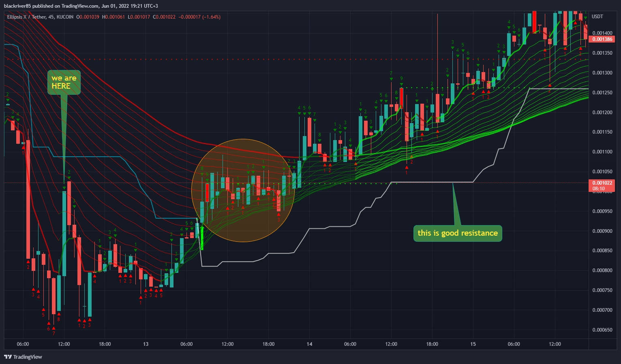Select the 'we are HERE' callout note

[64, 82]
